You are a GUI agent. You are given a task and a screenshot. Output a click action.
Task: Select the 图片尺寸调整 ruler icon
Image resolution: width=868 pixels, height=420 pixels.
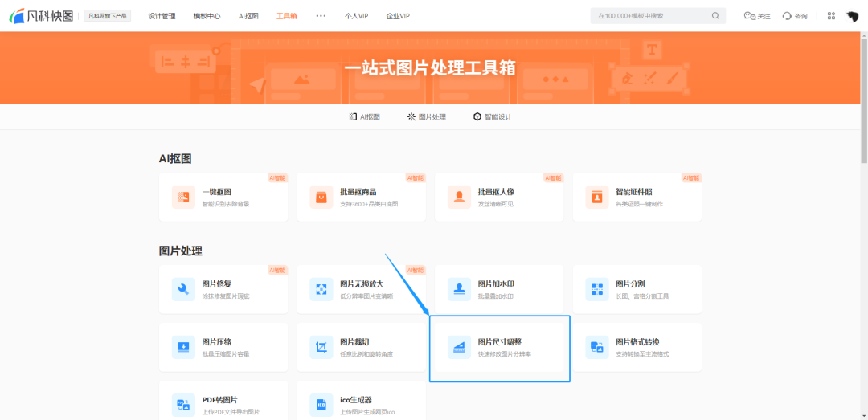[459, 347]
